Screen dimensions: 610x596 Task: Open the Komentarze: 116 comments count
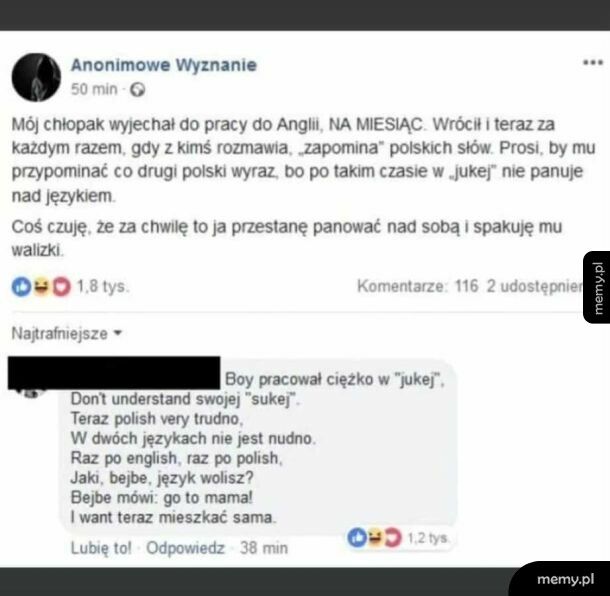tap(417, 286)
